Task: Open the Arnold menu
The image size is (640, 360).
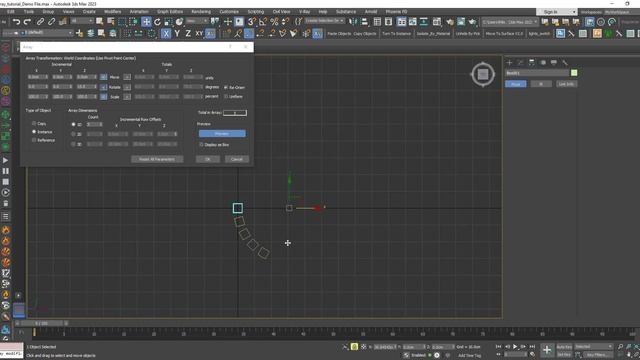Action: point(371,12)
